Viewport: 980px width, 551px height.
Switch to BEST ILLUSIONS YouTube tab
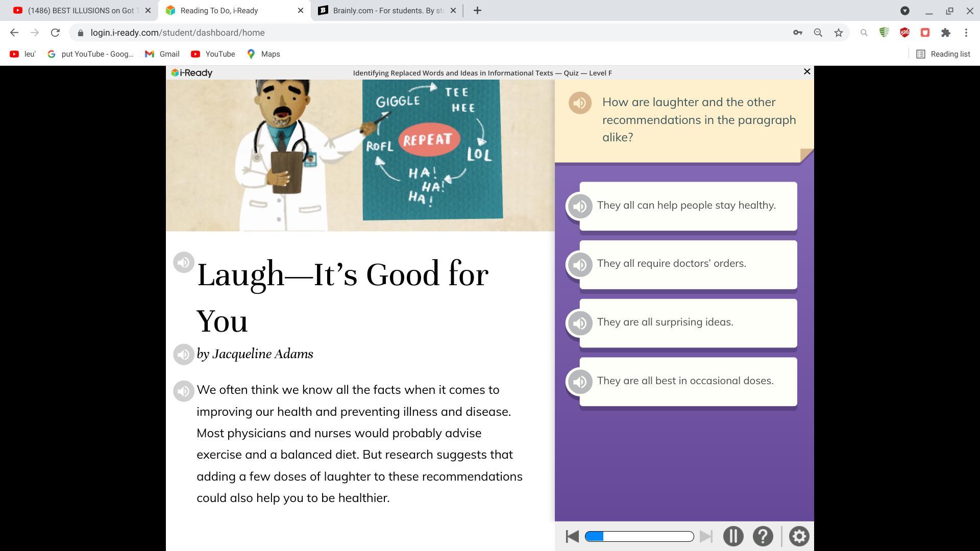(77, 10)
